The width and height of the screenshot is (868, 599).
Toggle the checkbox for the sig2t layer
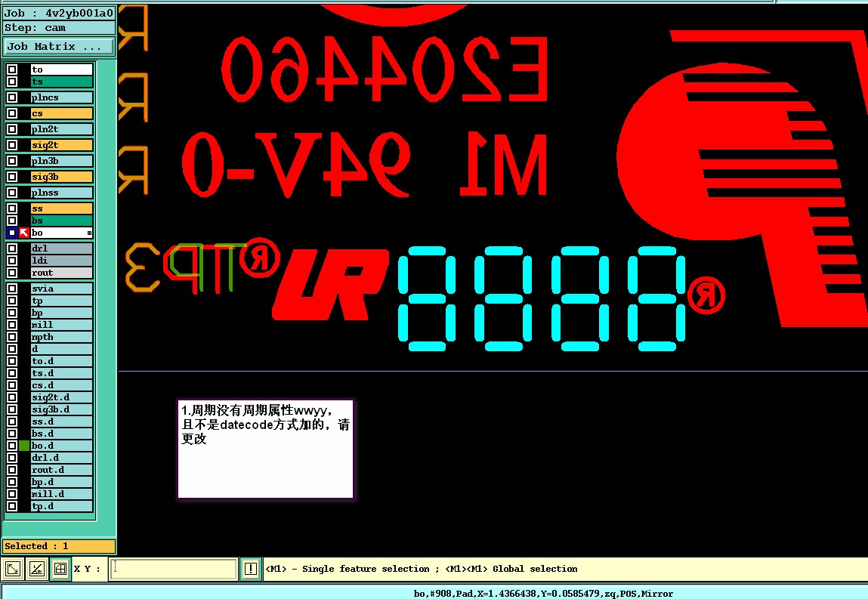pyautogui.click(x=11, y=145)
